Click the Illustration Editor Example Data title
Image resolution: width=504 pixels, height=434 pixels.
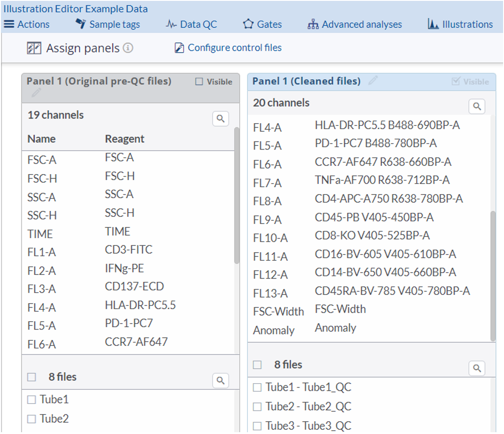tap(76, 9)
